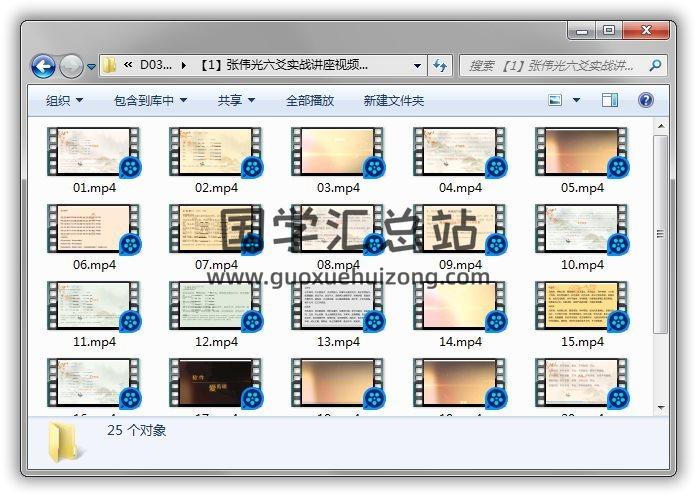Viewport: 697px width, 497px height.
Task: Click the vertical scrollbar in file list
Action: (659, 230)
